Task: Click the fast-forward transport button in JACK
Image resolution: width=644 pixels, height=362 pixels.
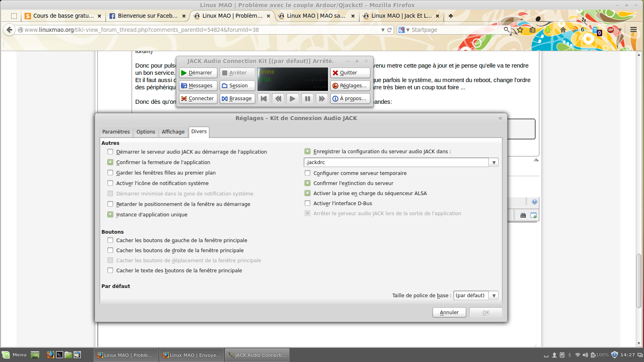Action: click(322, 99)
